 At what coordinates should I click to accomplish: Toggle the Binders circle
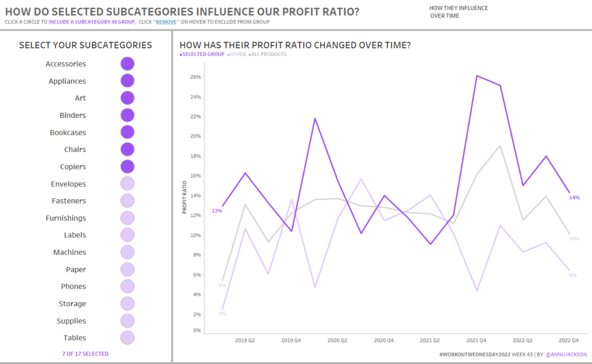point(127,116)
